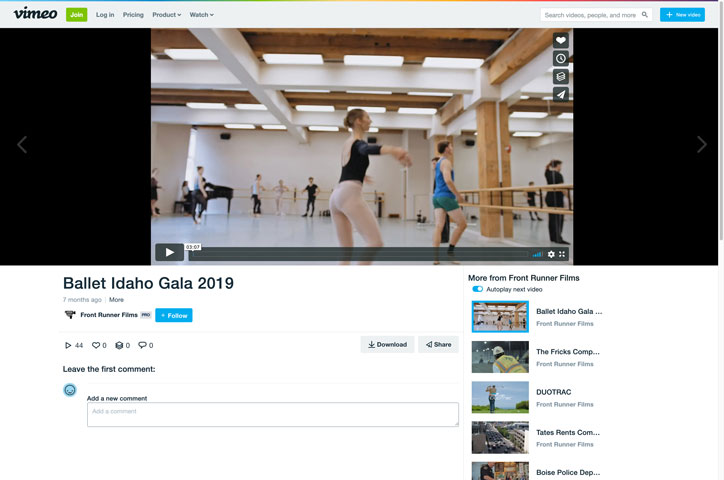Open the Pricing page

point(133,15)
